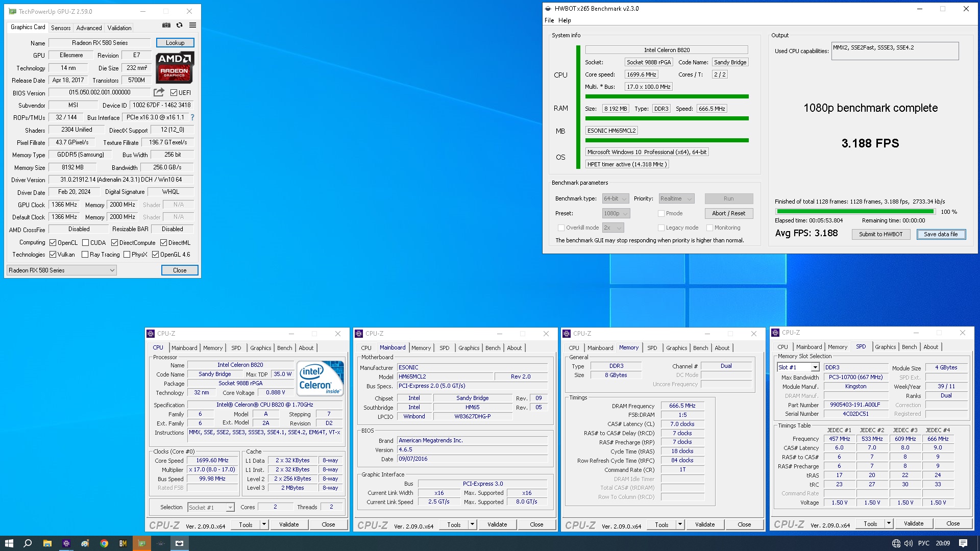Open the Windows Start menu
980x551 pixels.
(9, 543)
